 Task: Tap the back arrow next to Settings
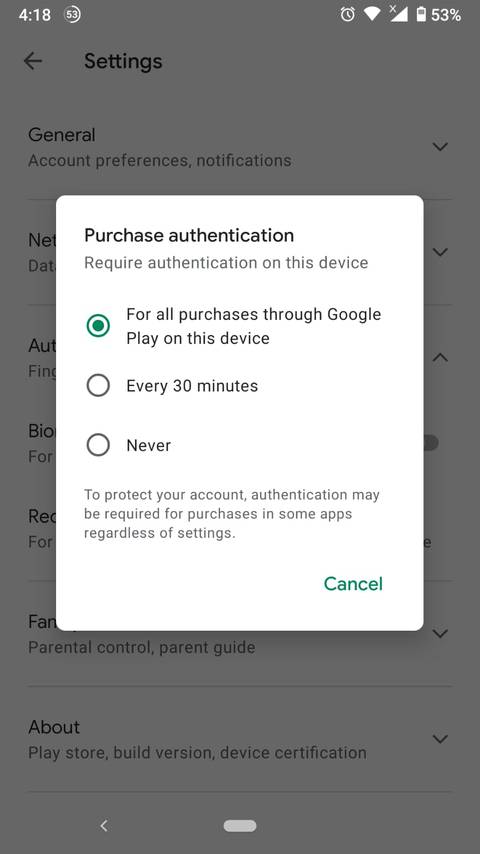click(x=33, y=61)
